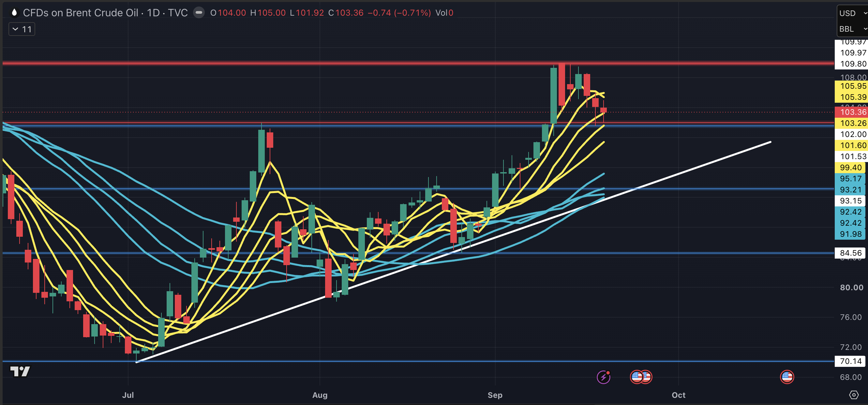Image resolution: width=868 pixels, height=405 pixels.
Task: Click the 72.00 price scale label
Action: point(851,347)
